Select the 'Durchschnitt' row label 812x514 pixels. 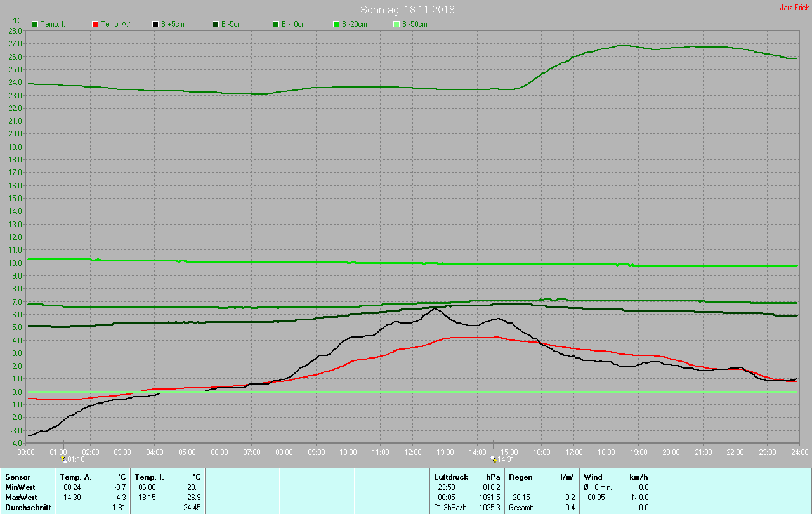click(x=28, y=507)
